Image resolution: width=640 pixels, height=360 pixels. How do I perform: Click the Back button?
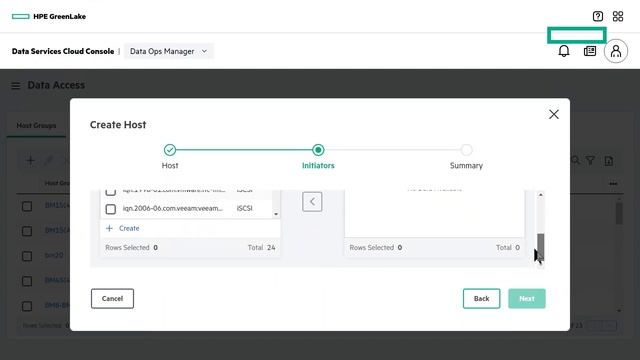click(481, 299)
